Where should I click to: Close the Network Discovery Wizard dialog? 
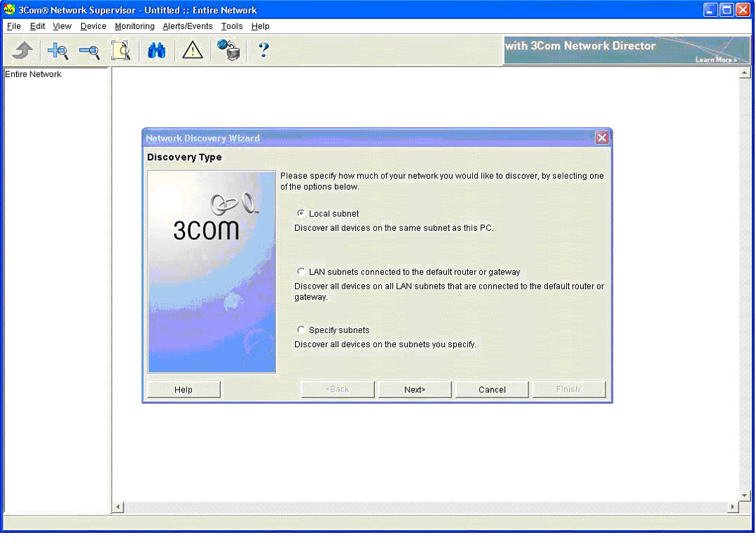pyautogui.click(x=601, y=138)
